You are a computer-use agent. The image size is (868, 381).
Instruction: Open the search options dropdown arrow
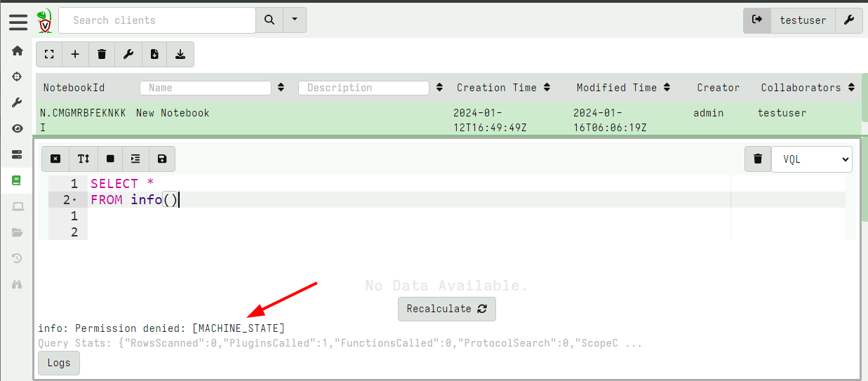click(295, 20)
